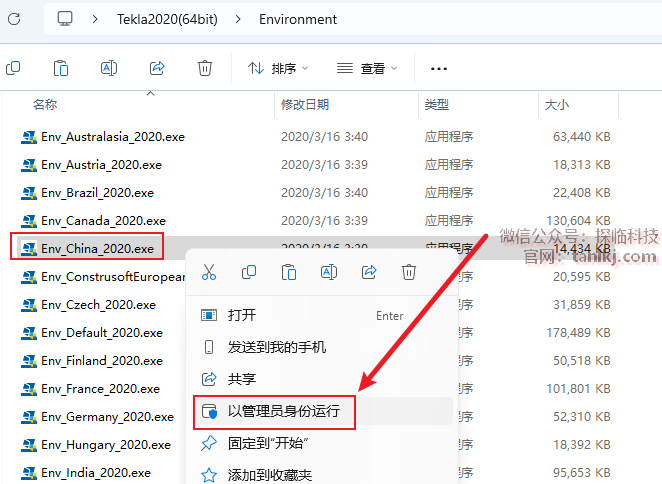The image size is (662, 484).
Task: Click the Env_India file icon
Action: (29, 473)
